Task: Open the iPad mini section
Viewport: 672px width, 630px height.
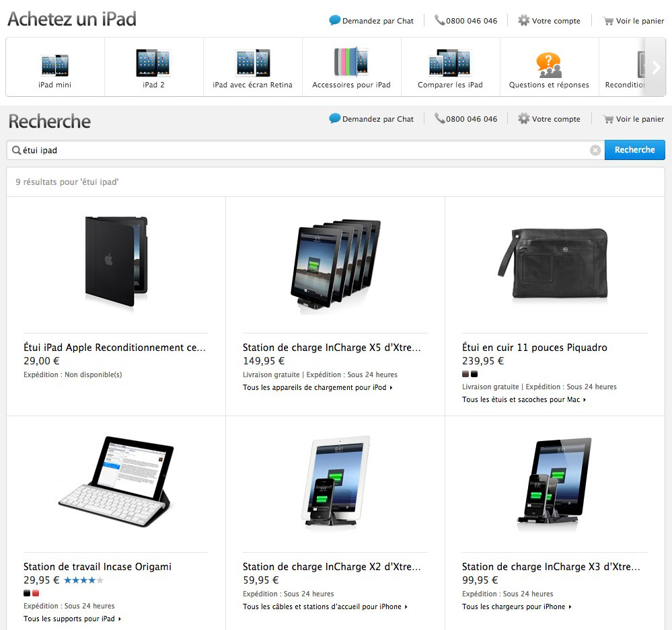Action: [x=55, y=67]
